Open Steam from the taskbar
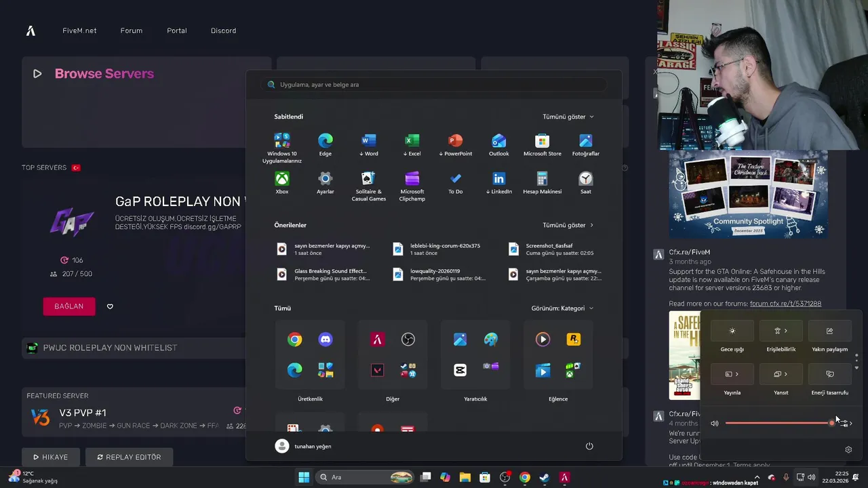868x488 pixels. [545, 477]
